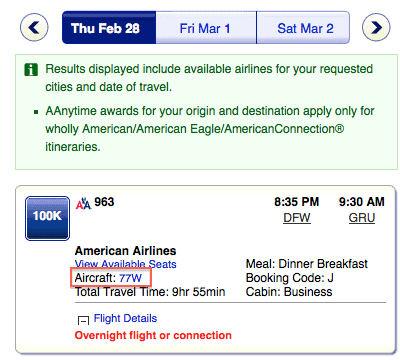Switch to the Fri Mar 1 tab

click(206, 28)
